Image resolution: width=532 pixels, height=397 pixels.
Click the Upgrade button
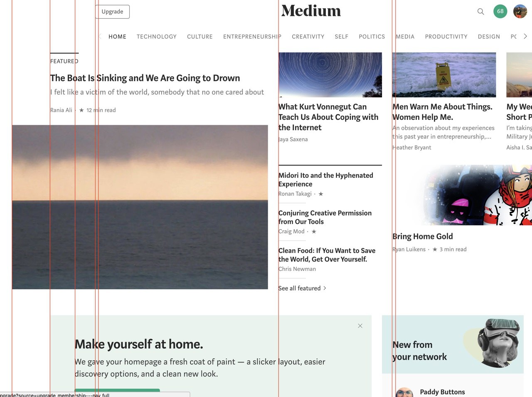tap(112, 12)
